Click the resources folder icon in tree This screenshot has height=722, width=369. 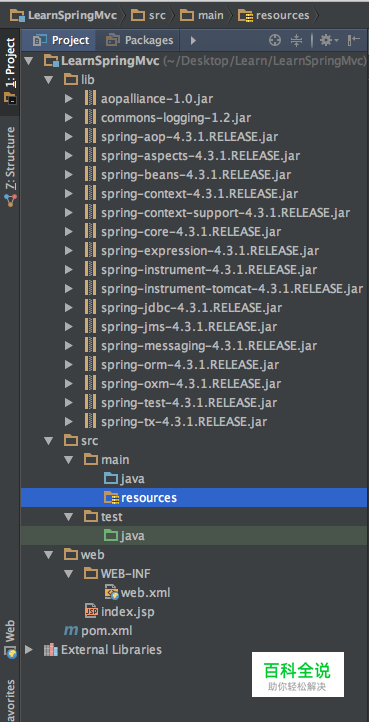pyautogui.click(x=111, y=498)
